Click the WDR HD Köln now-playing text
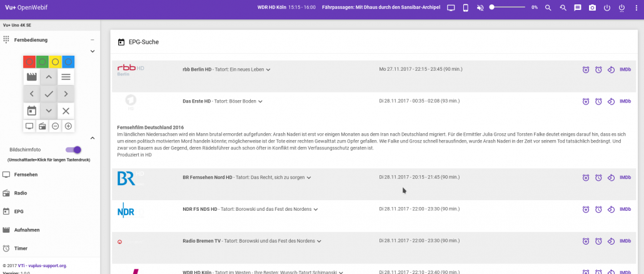644x274 pixels. 271,8
